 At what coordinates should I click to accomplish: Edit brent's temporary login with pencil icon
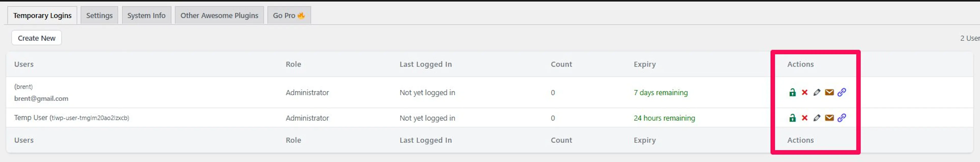(817, 92)
